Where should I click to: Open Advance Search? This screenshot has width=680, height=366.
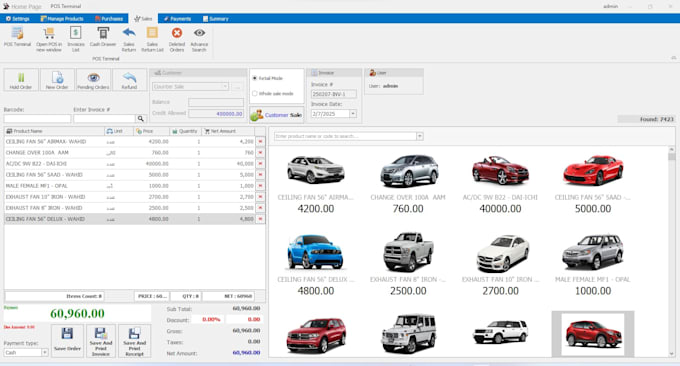pyautogui.click(x=199, y=39)
